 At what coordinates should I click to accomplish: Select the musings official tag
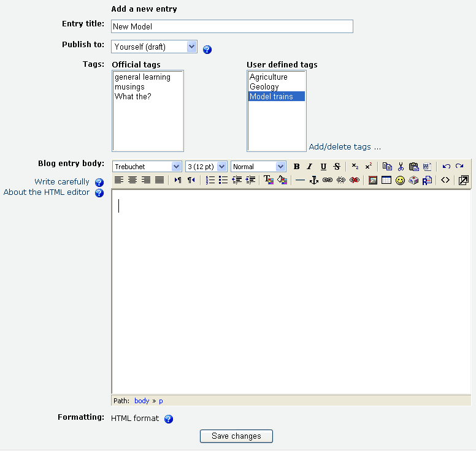click(129, 87)
